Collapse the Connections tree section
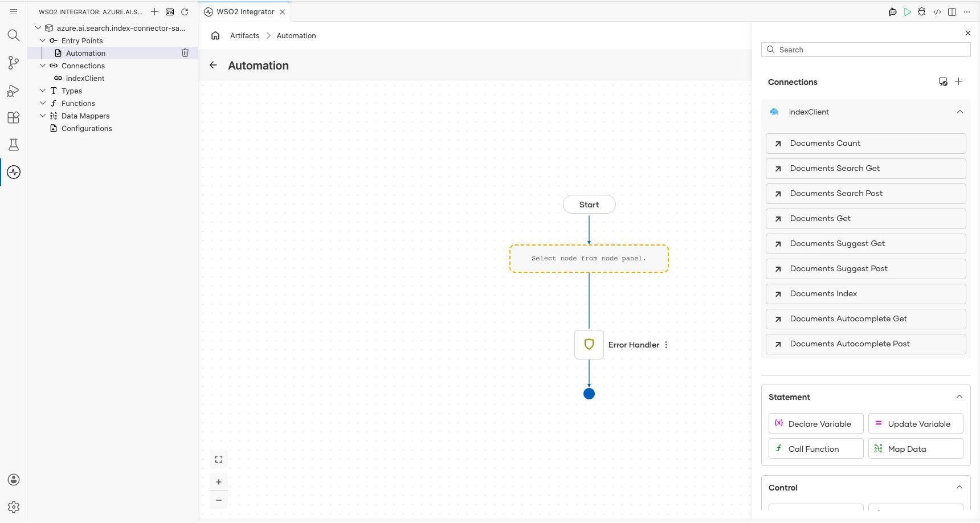This screenshot has height=523, width=980. pyautogui.click(x=43, y=66)
